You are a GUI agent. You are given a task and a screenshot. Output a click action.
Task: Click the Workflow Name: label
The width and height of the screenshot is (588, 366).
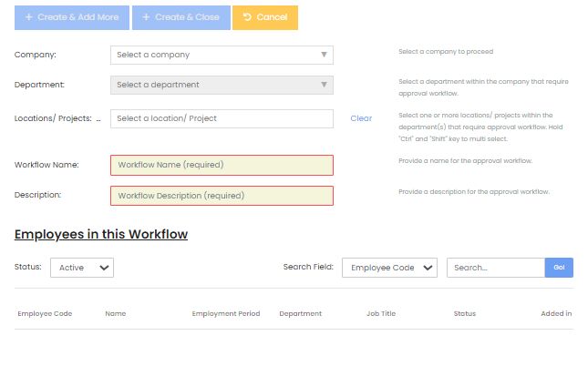pyautogui.click(x=46, y=165)
